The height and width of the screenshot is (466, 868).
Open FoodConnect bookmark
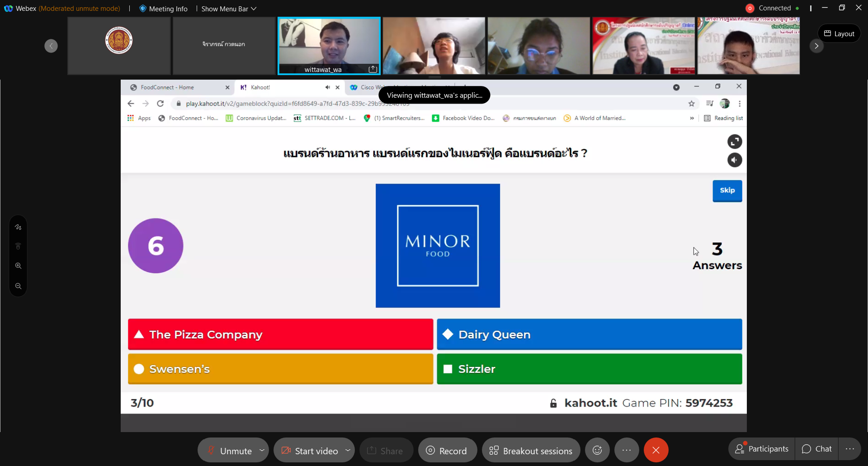click(188, 118)
